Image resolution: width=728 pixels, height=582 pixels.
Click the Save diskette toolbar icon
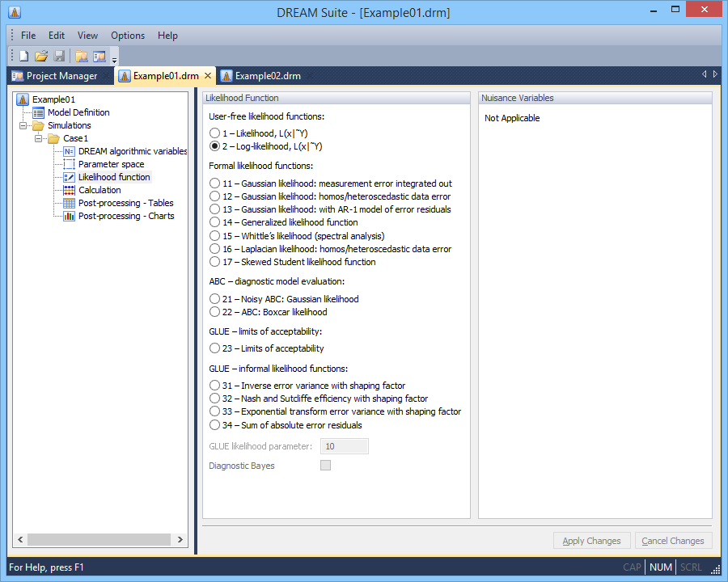click(x=59, y=56)
